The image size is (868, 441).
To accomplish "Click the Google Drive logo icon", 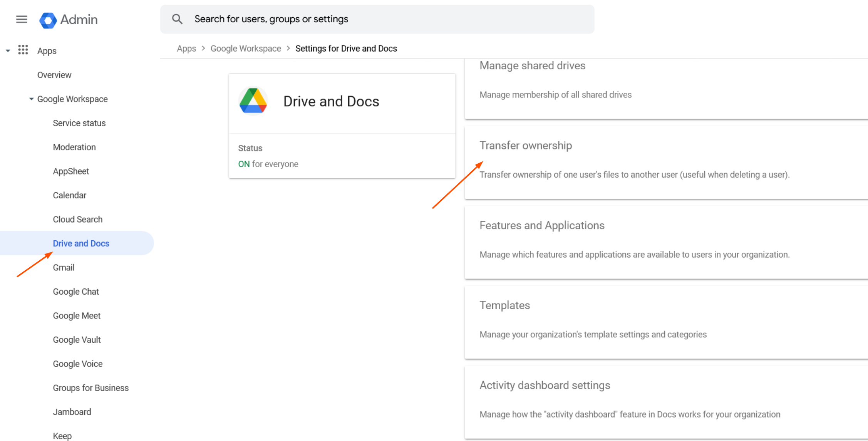I will click(253, 101).
